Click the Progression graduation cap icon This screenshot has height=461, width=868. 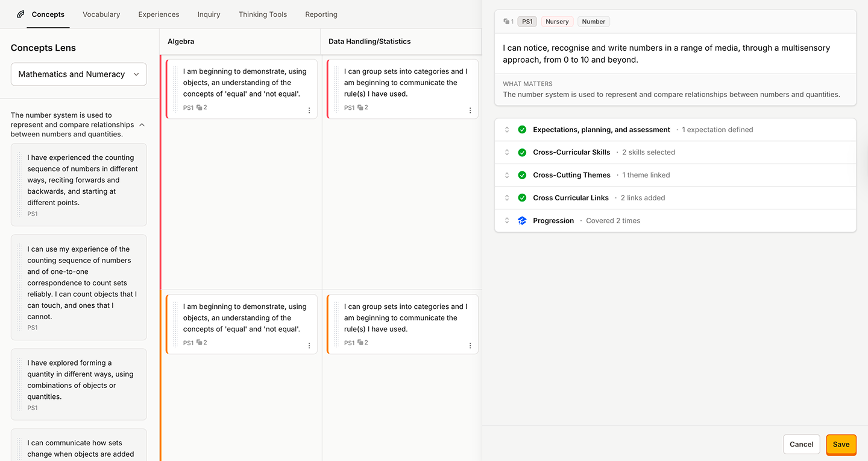(522, 221)
